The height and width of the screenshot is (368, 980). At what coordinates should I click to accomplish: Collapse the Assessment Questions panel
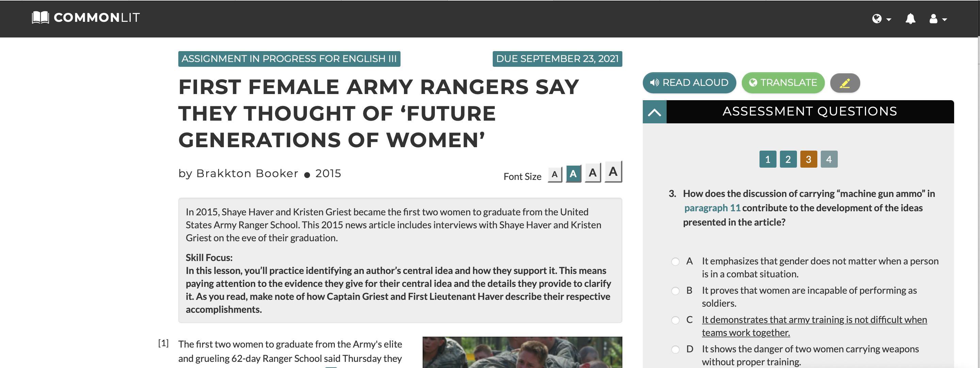coord(654,112)
